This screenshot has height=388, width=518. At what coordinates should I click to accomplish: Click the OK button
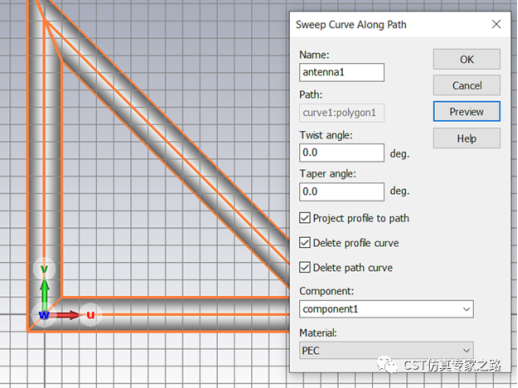coord(467,59)
